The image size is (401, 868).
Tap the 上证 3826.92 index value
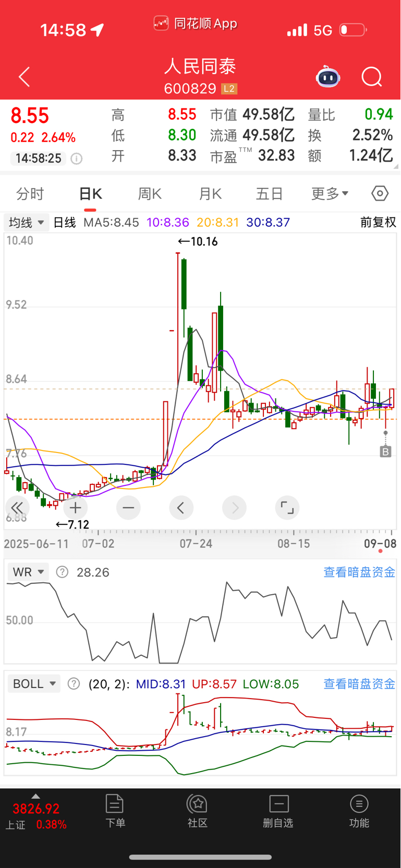pyautogui.click(x=36, y=809)
